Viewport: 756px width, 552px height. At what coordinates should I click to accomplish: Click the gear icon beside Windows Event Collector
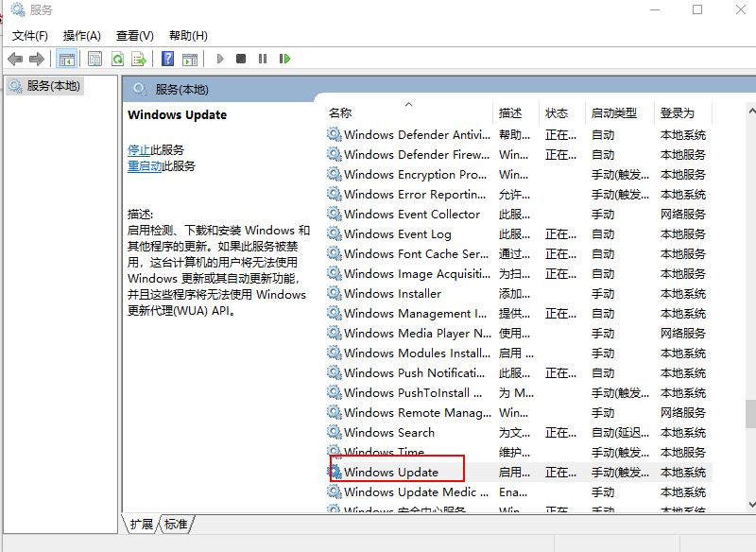(x=335, y=214)
